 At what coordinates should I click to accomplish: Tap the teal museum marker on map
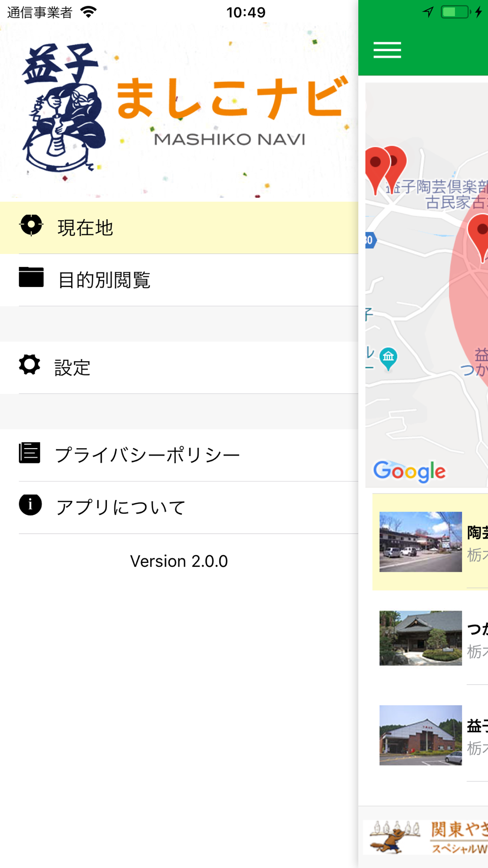pyautogui.click(x=388, y=359)
